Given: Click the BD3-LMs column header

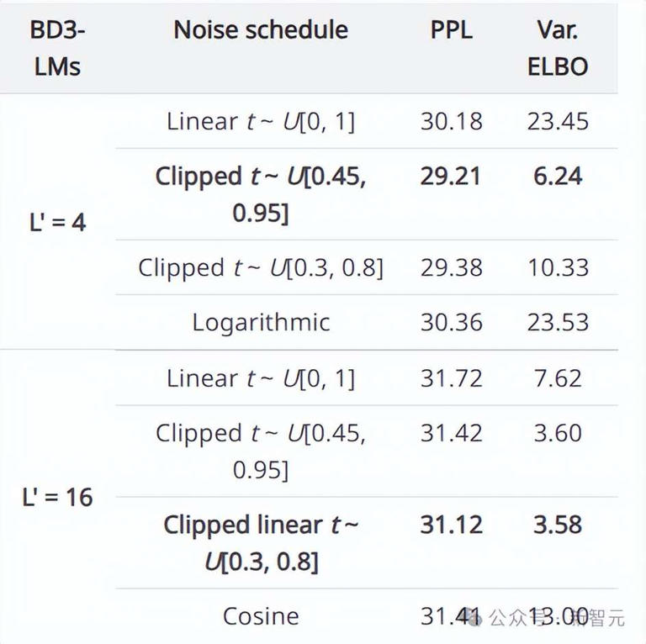Looking at the screenshot, I should 57,48.
